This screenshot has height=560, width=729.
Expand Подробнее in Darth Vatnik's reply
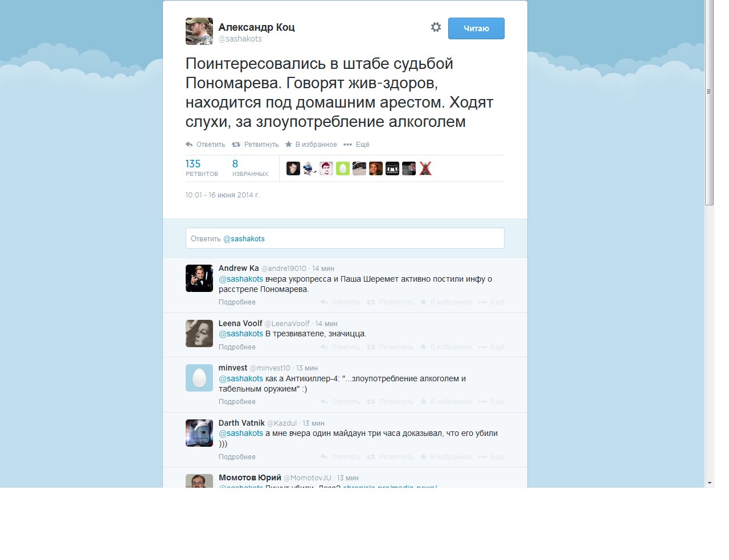click(237, 457)
